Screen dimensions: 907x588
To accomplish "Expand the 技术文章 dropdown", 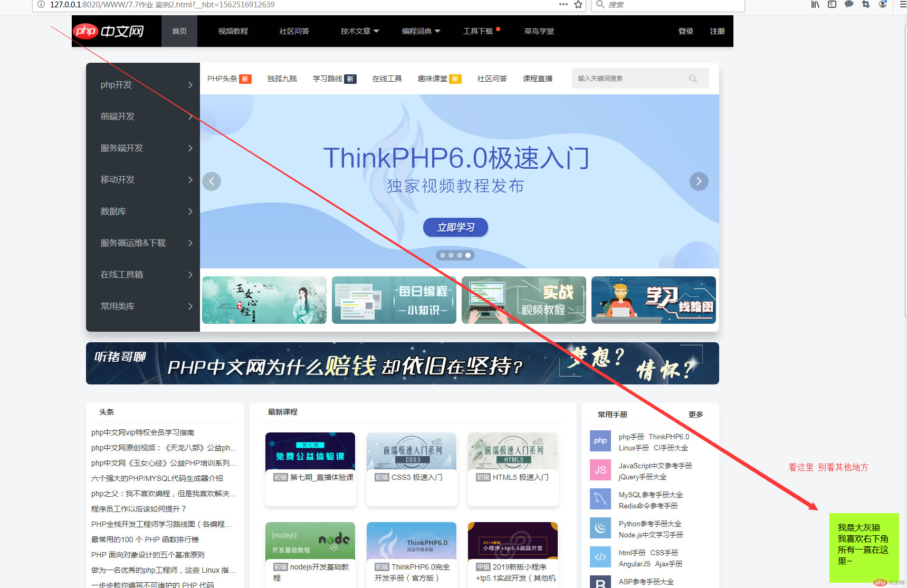I will (x=360, y=31).
